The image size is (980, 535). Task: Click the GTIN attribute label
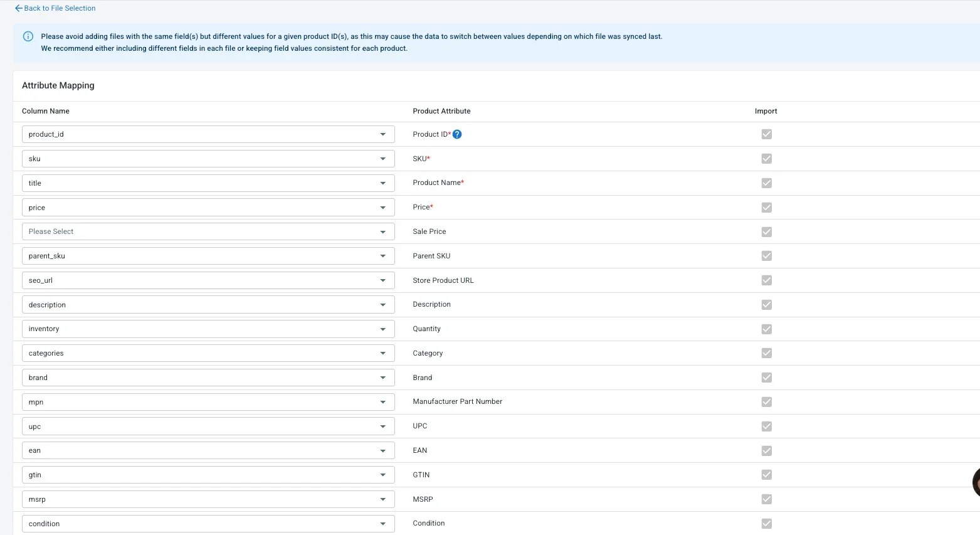pos(421,475)
